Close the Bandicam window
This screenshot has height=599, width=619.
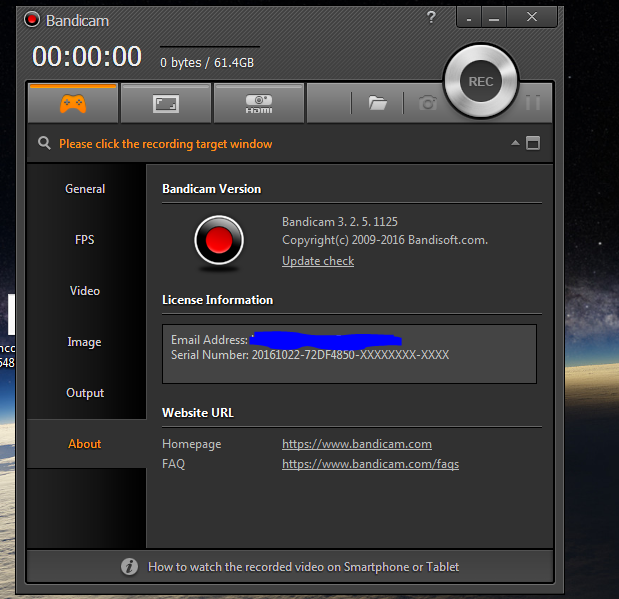[x=532, y=17]
